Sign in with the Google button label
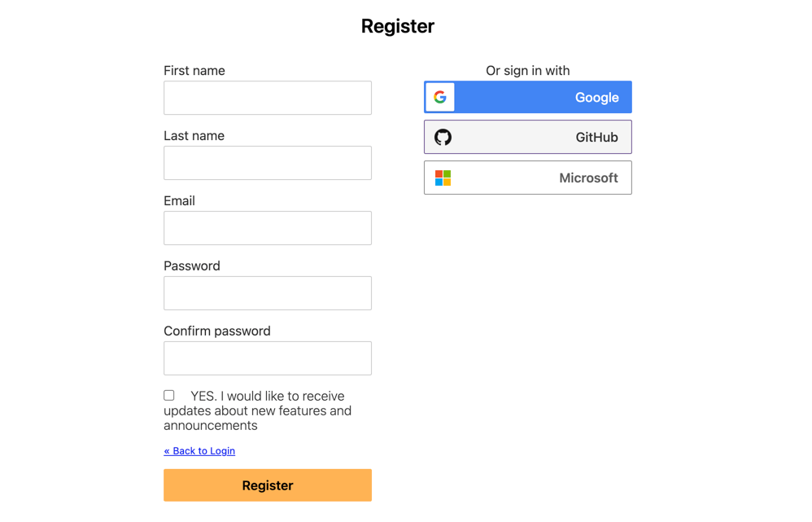The height and width of the screenshot is (522, 812). [596, 98]
